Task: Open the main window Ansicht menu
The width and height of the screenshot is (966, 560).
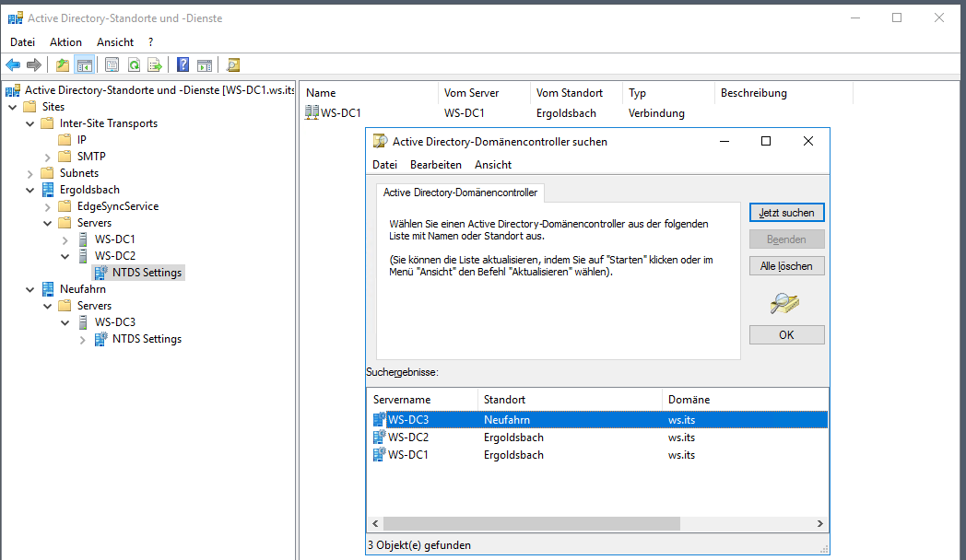Action: point(114,41)
